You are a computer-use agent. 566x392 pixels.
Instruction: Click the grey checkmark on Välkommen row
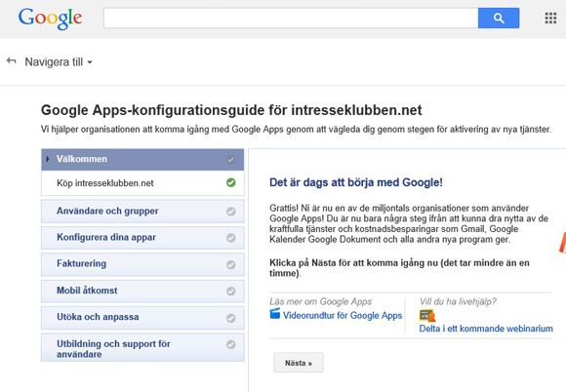pos(230,159)
